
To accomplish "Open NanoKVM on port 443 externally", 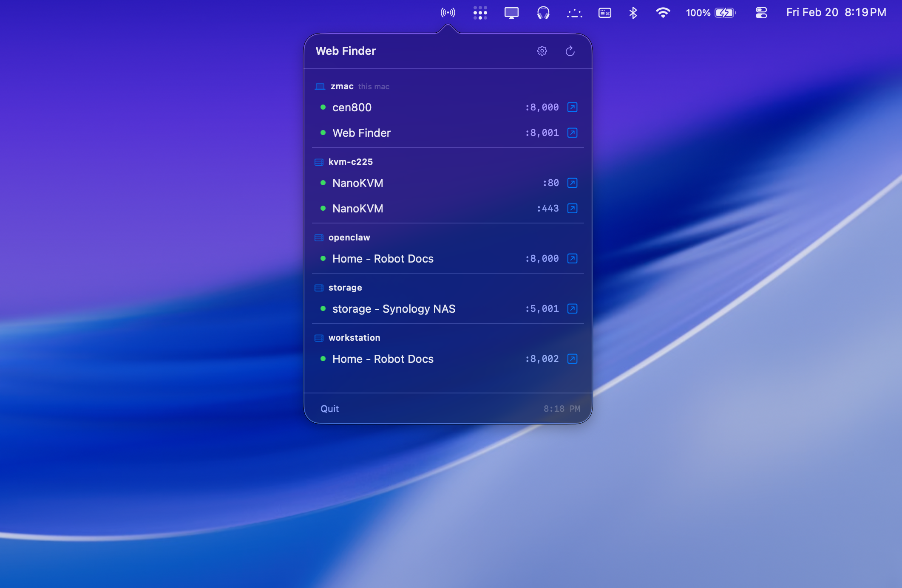I will (x=573, y=208).
